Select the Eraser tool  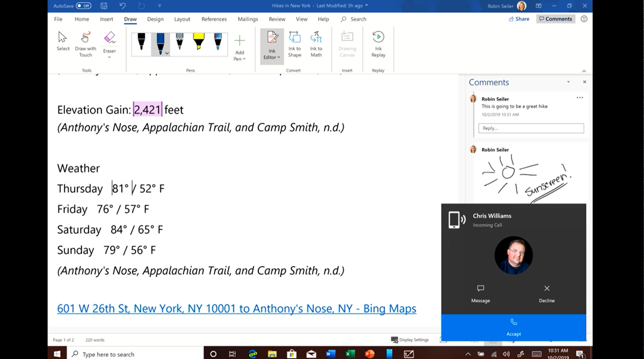tap(110, 42)
